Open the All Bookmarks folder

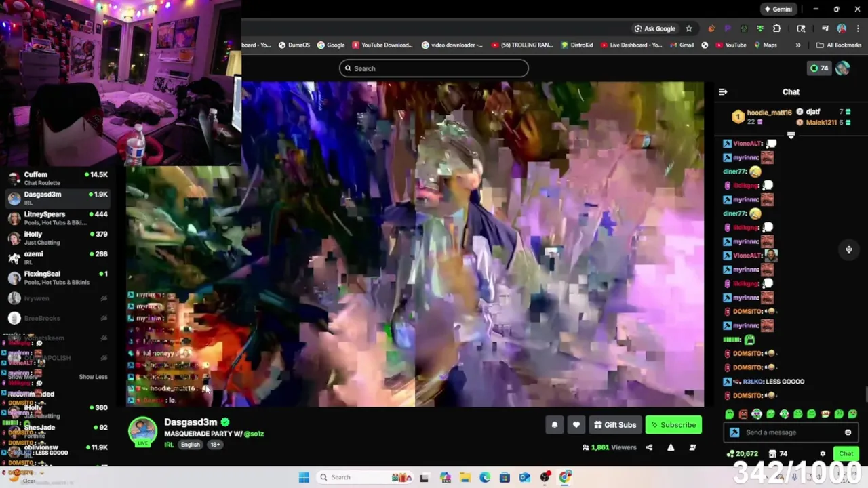click(x=839, y=45)
